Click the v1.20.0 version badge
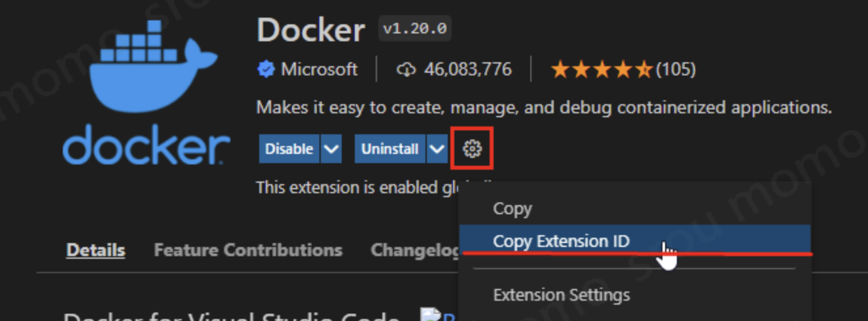The image size is (868, 321). click(x=415, y=29)
